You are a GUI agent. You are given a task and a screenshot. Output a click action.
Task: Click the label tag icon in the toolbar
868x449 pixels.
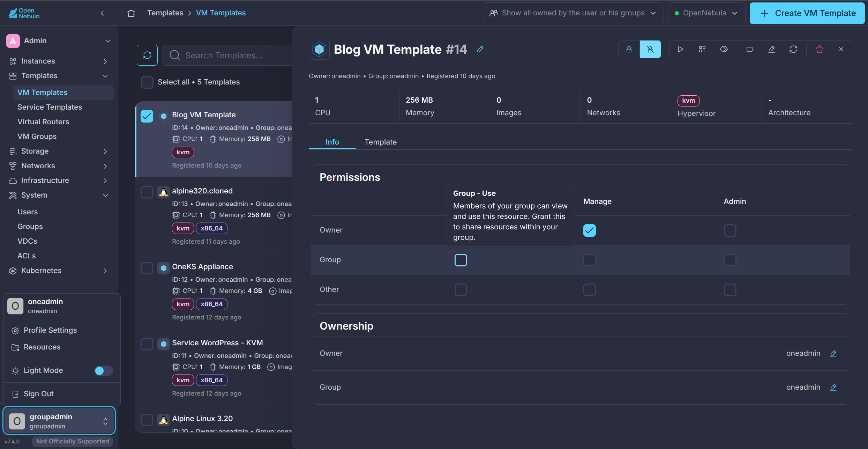[750, 49]
